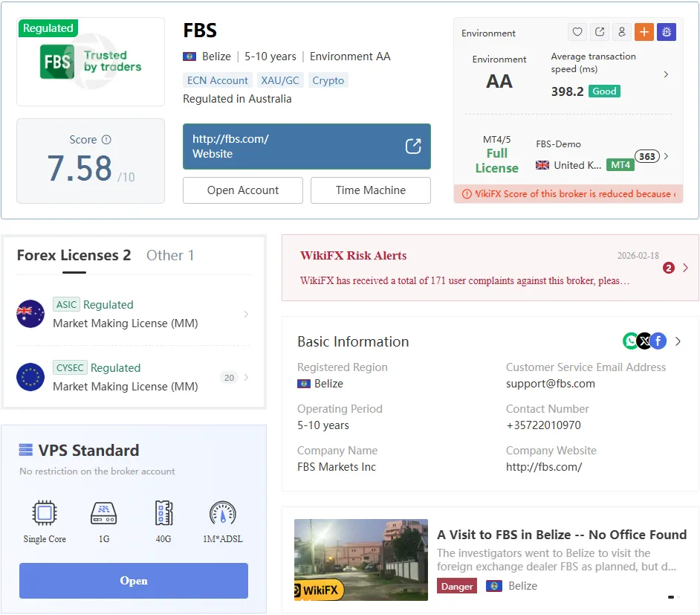Click the share icon in Environment panel
The height and width of the screenshot is (615, 700).
pos(600,32)
